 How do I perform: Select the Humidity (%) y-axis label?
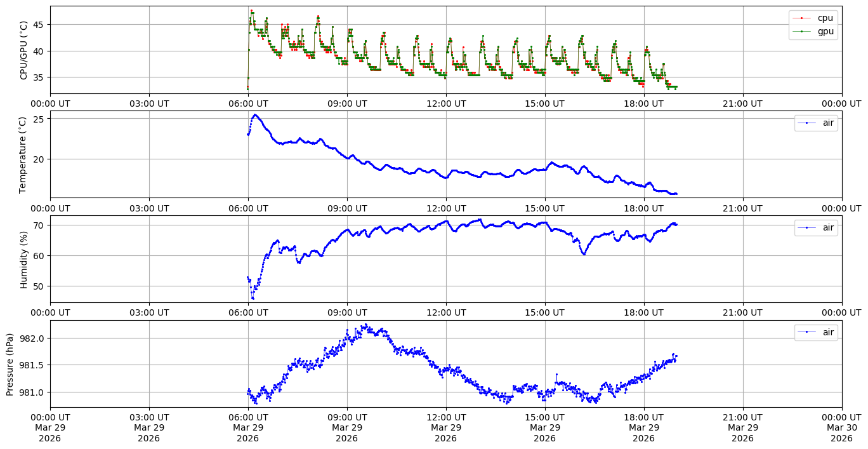tap(24, 259)
